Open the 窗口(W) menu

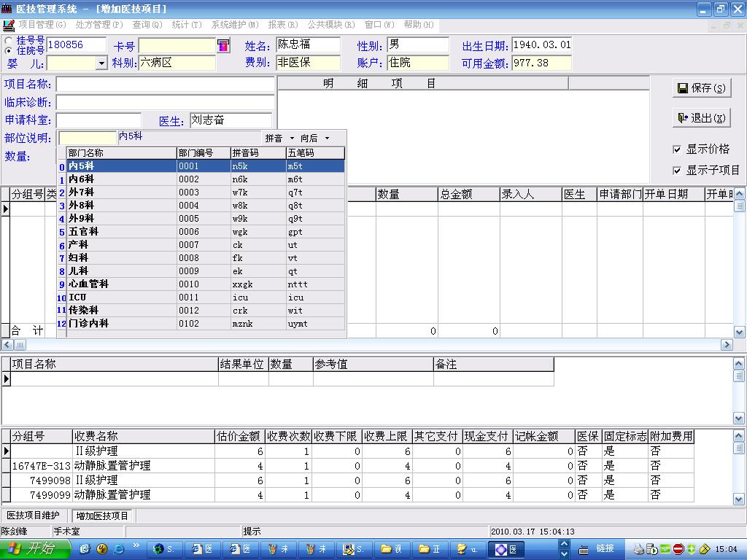pyautogui.click(x=379, y=25)
